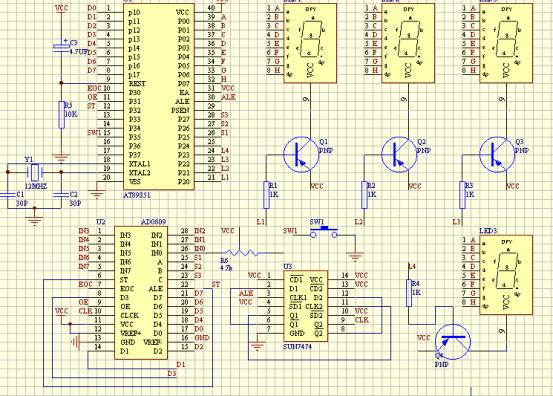Click the GND net label at AD0809 pin 16

tap(202, 337)
